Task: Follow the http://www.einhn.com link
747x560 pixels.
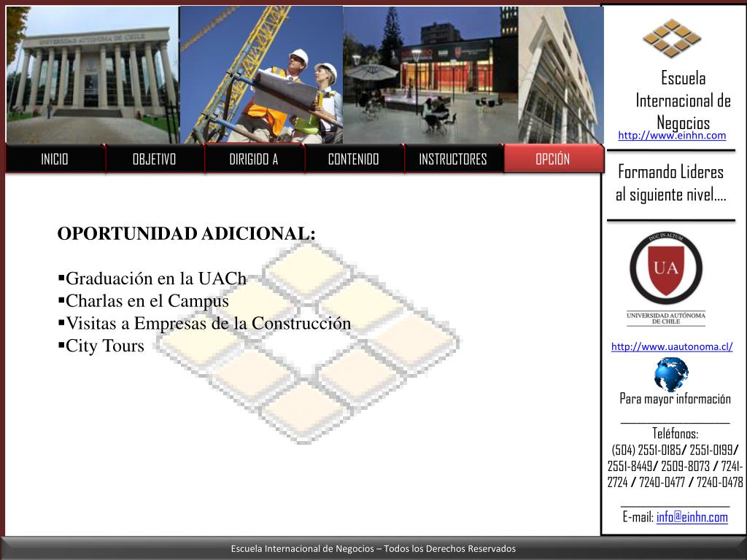Action: [x=672, y=135]
